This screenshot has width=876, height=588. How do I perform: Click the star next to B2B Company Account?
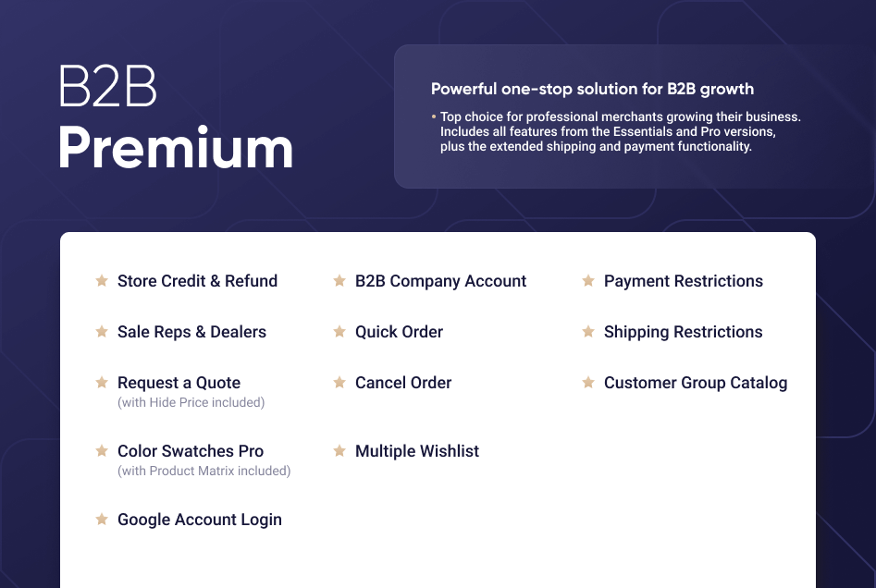coord(339,281)
